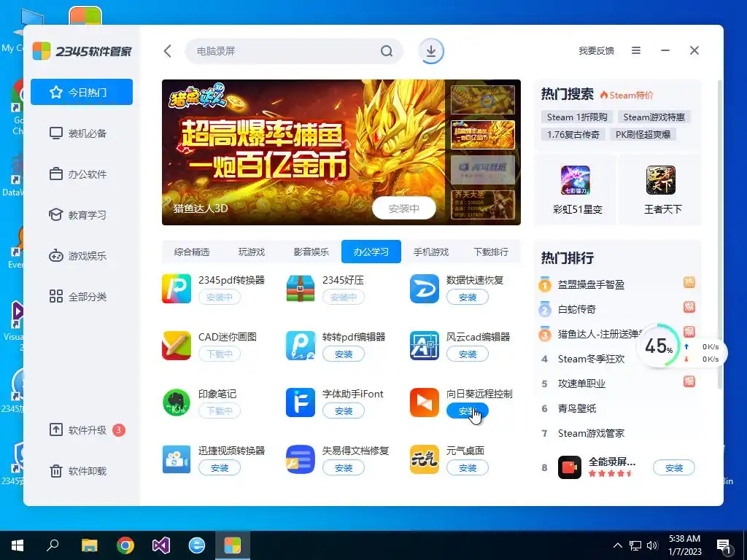Click the CAD迷你画图 app icon

point(177,346)
